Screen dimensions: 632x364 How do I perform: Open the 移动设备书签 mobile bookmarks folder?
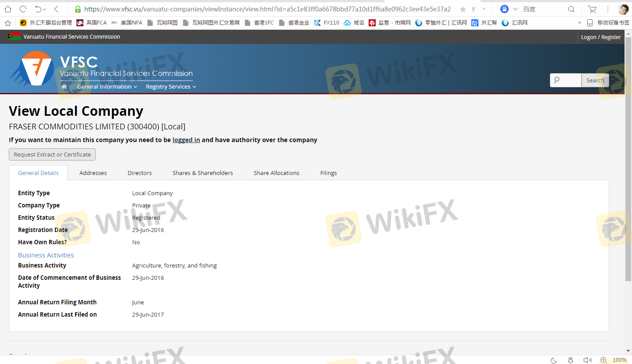click(x=608, y=23)
